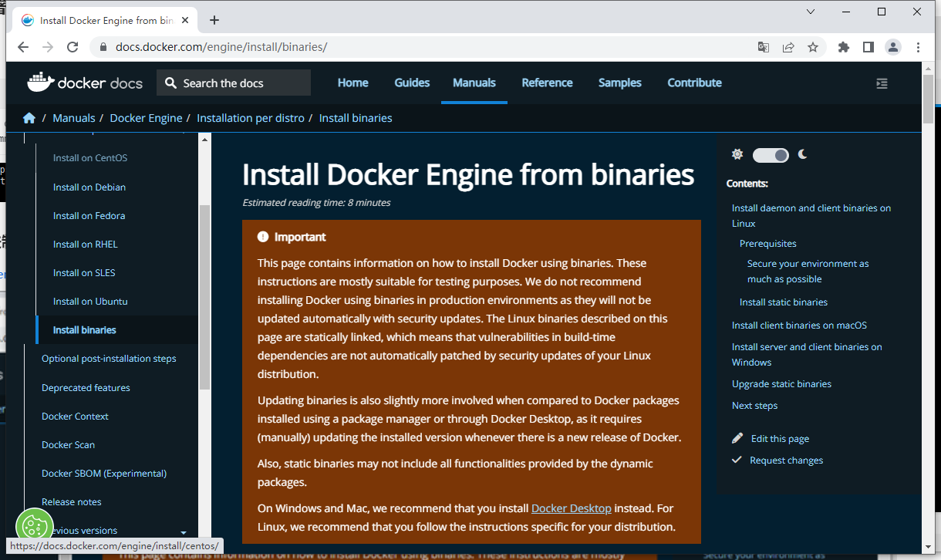Jump to Install server and client binaries on Windows

(807, 354)
